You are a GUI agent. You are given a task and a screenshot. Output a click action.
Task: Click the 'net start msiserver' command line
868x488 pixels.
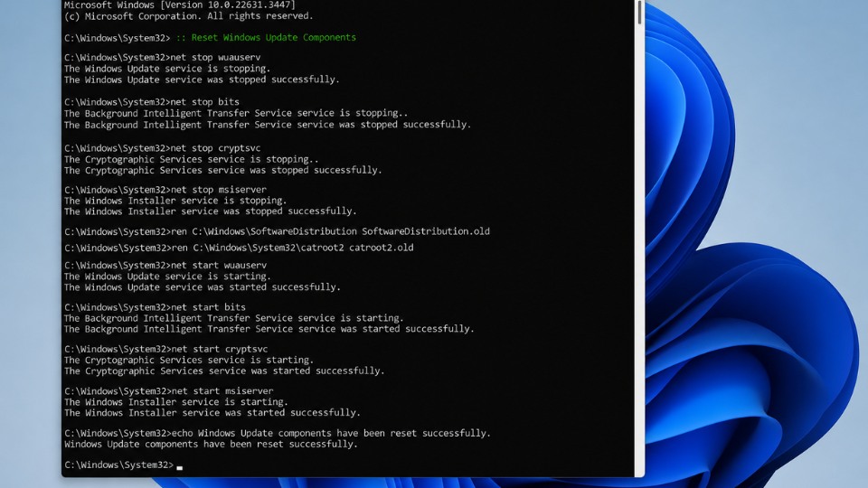[168, 391]
